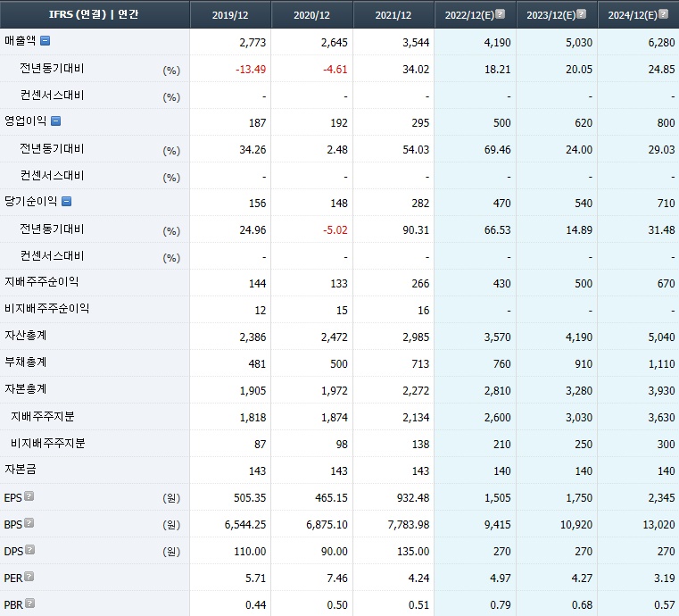The height and width of the screenshot is (616, 679).
Task: Click the PBR row label
Action: (x=13, y=604)
